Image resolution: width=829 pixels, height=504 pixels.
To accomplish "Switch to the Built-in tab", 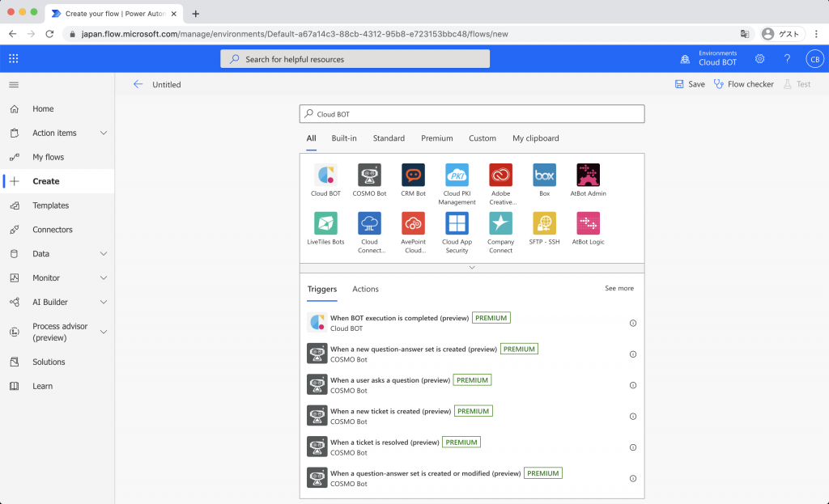I will [x=344, y=138].
